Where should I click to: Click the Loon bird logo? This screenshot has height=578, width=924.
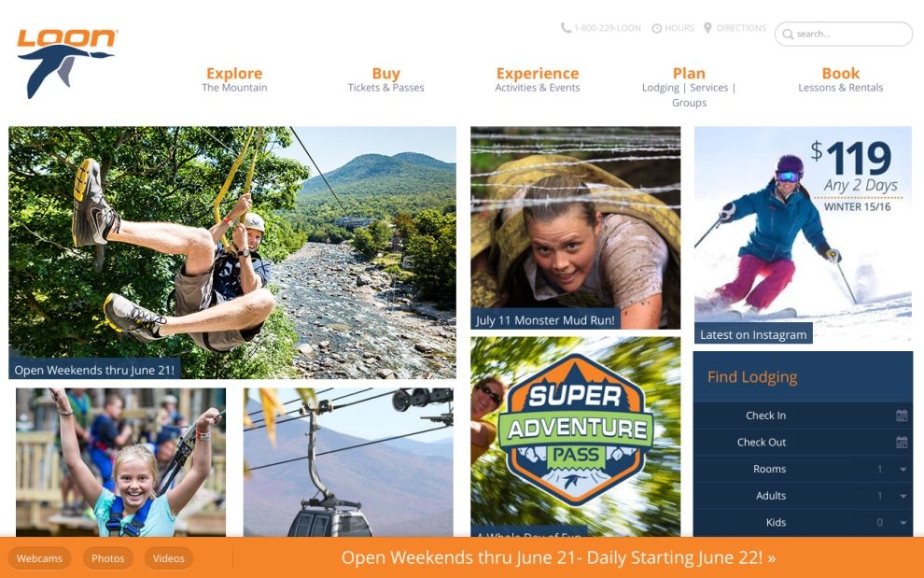point(66,63)
